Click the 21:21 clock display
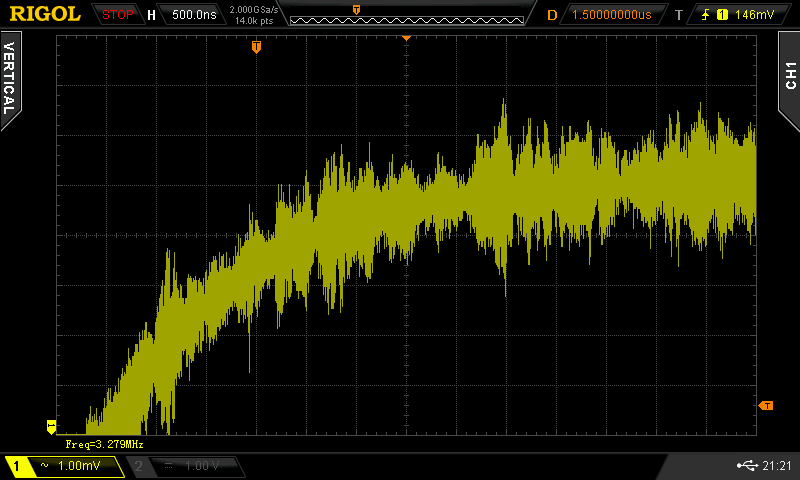Screen dimensions: 800x480 click(x=777, y=465)
